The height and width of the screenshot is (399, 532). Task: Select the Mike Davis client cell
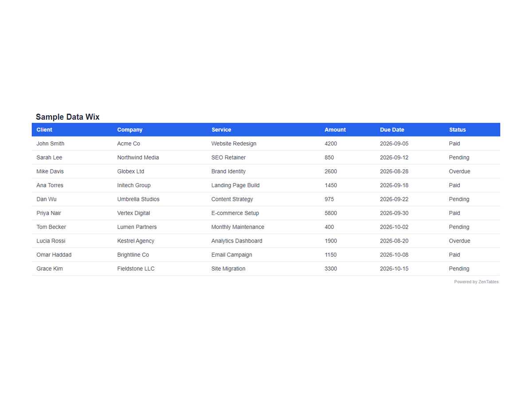[x=50, y=172]
